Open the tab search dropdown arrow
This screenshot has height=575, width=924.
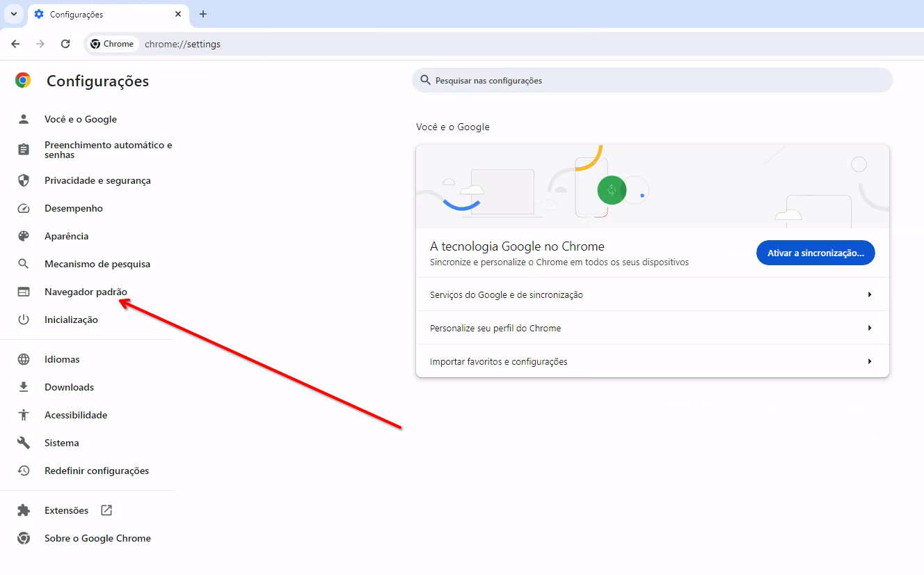(13, 14)
